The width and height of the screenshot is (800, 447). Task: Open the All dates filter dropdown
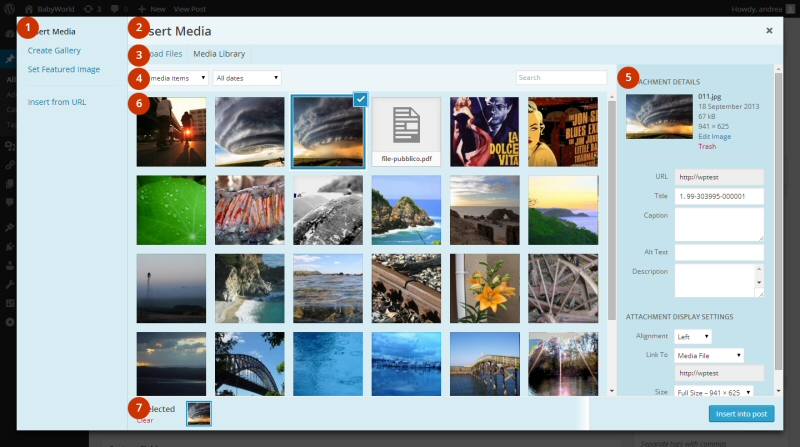[247, 78]
